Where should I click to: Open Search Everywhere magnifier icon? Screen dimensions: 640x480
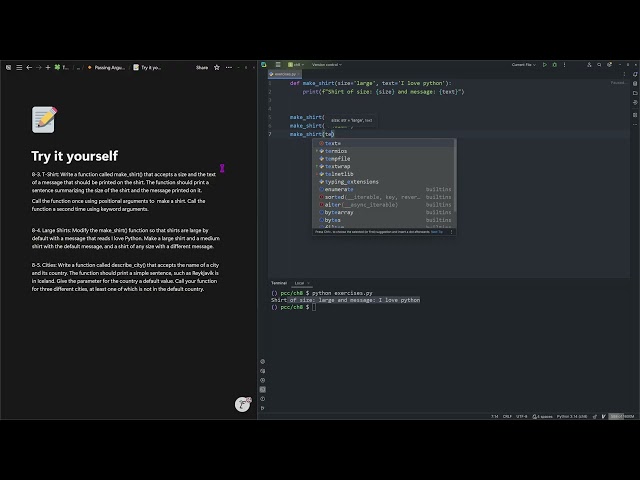pos(599,64)
